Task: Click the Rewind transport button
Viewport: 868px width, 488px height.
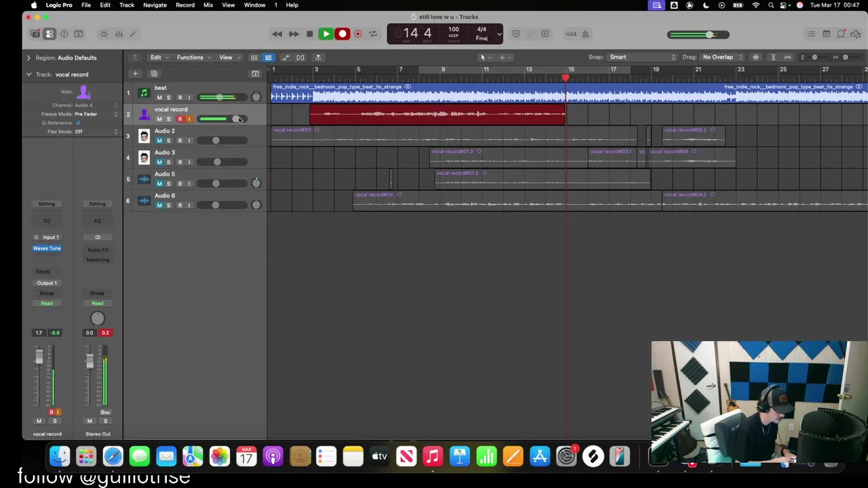Action: tap(277, 34)
